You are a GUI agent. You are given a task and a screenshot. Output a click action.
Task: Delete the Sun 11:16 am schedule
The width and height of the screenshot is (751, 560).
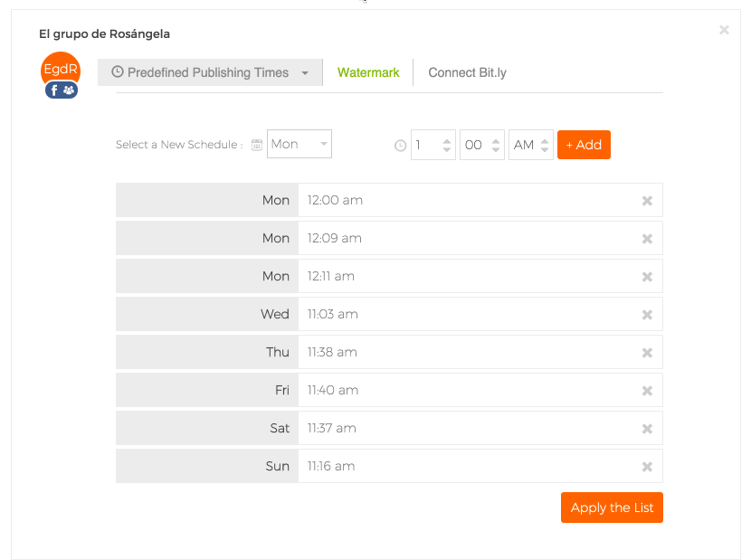[x=647, y=467]
